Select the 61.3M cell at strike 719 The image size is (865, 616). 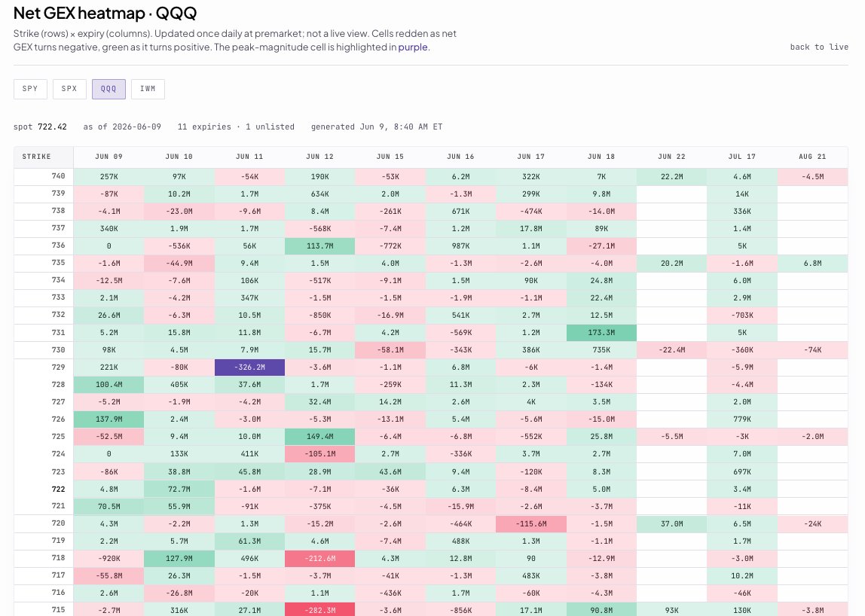tap(249, 541)
